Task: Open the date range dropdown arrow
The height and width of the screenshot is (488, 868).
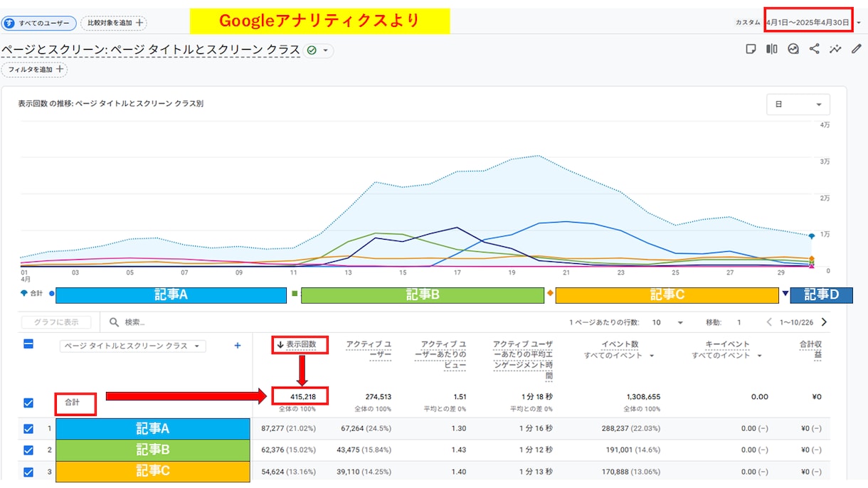Action: click(x=859, y=23)
